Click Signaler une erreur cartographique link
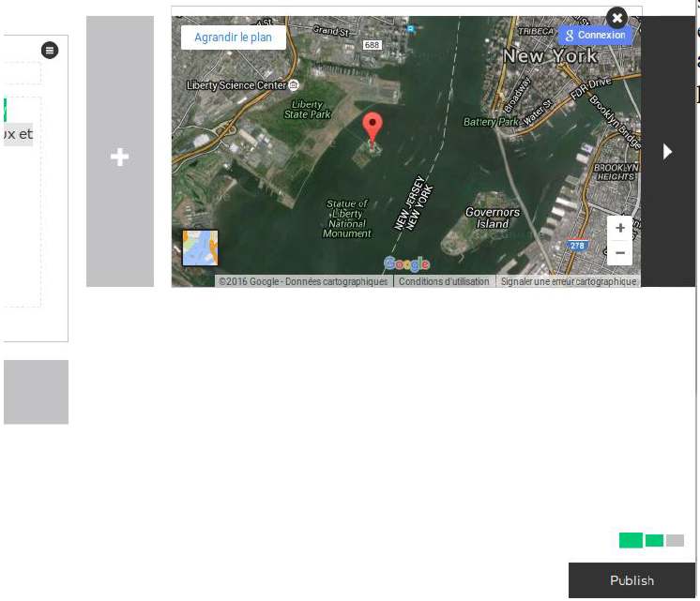This screenshot has height=601, width=700. [568, 281]
